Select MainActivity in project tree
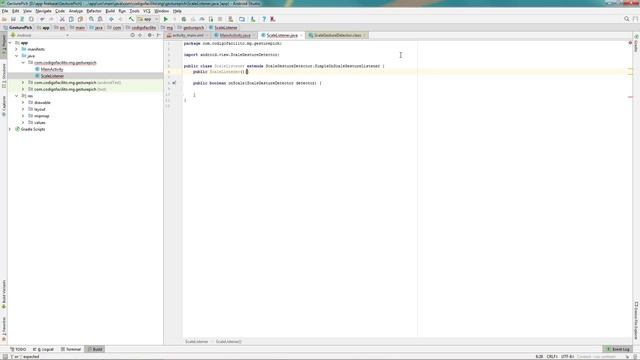The width and height of the screenshot is (640, 360). click(52, 69)
